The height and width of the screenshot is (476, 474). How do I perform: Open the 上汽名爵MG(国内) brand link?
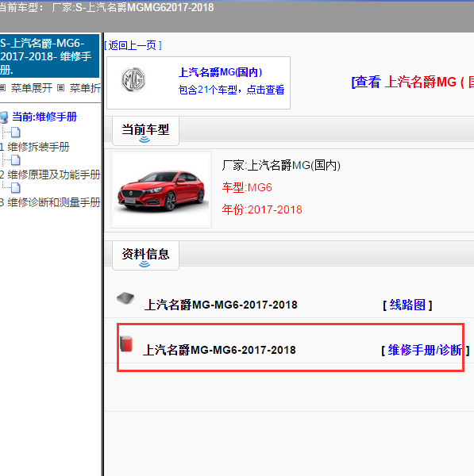point(220,72)
